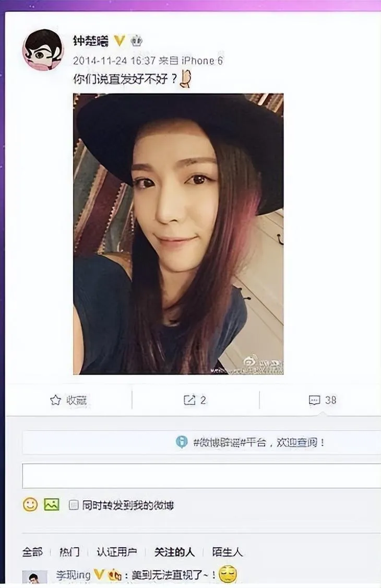Viewport: 381px width, 588px height.
Task: Enable 同时转发到我的微博 checkbox
Action: pyautogui.click(x=74, y=505)
